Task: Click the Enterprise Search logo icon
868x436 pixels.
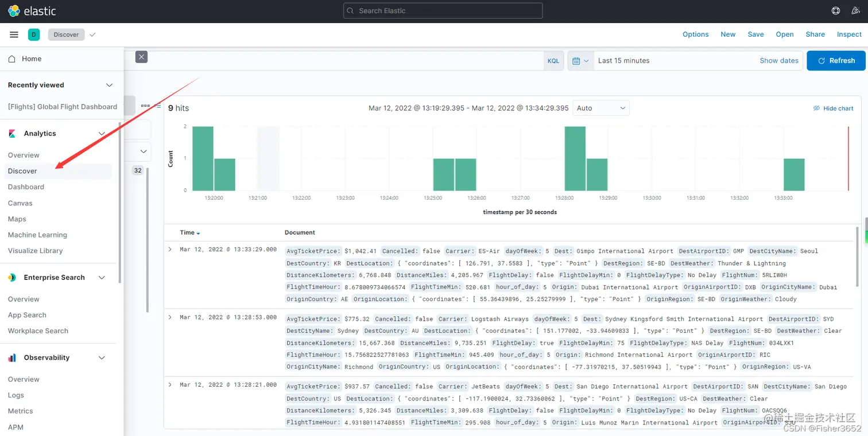Action: pos(12,278)
